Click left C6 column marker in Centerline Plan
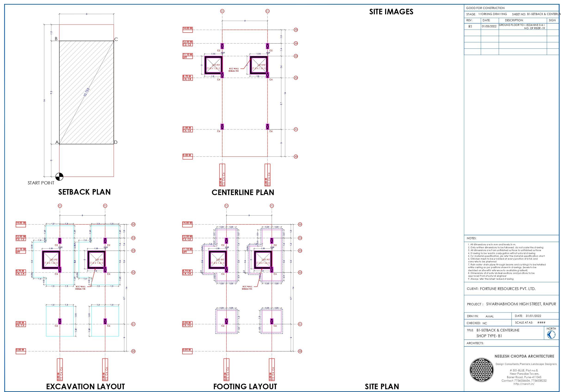Screen dimensions: 561x392 pyautogui.click(x=222, y=126)
